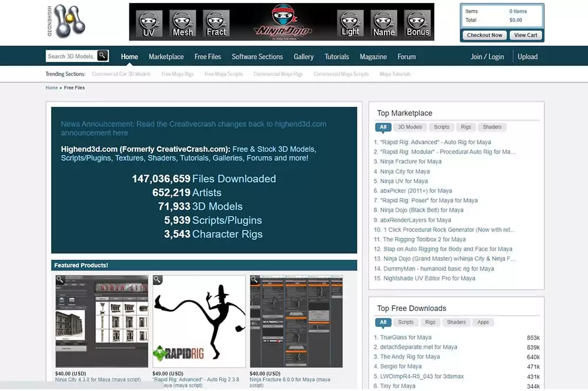Select the Scripts tab in Top Free Downloads

coord(406,322)
